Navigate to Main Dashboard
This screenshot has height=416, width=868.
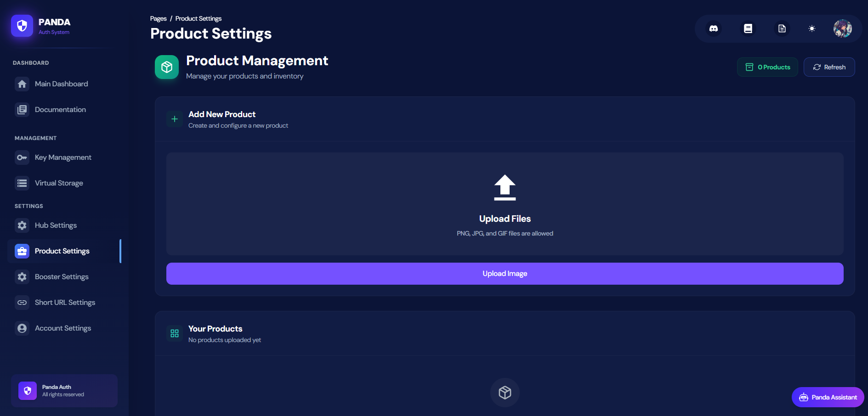pyautogui.click(x=61, y=84)
